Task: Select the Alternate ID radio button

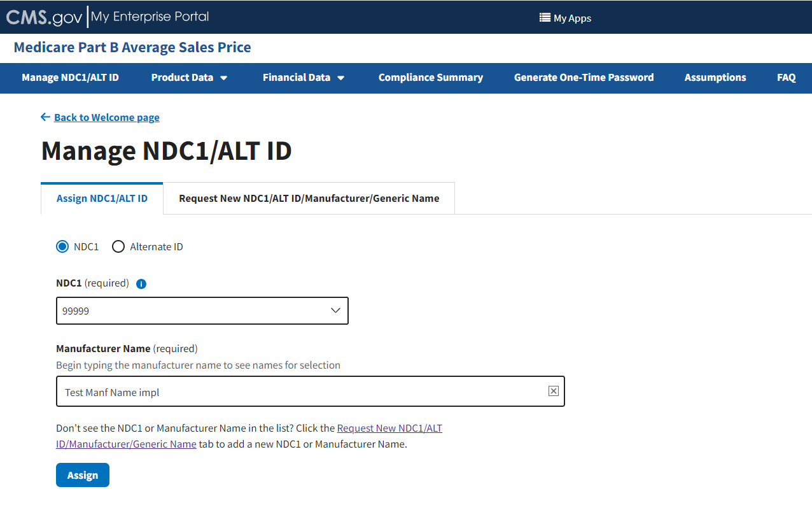Action: click(118, 246)
